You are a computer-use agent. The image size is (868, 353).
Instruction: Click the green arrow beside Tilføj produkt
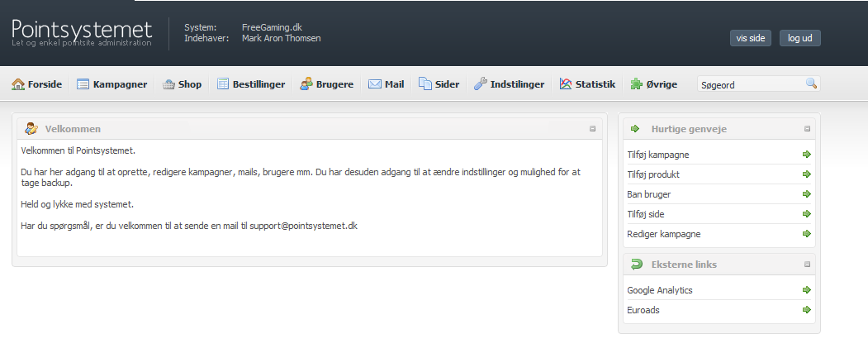tap(807, 174)
